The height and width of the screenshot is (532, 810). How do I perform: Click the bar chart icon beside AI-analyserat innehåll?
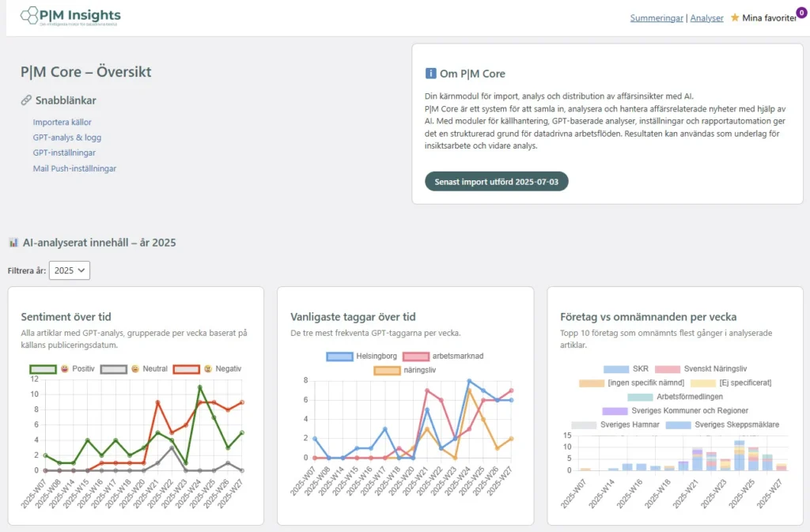(13, 242)
